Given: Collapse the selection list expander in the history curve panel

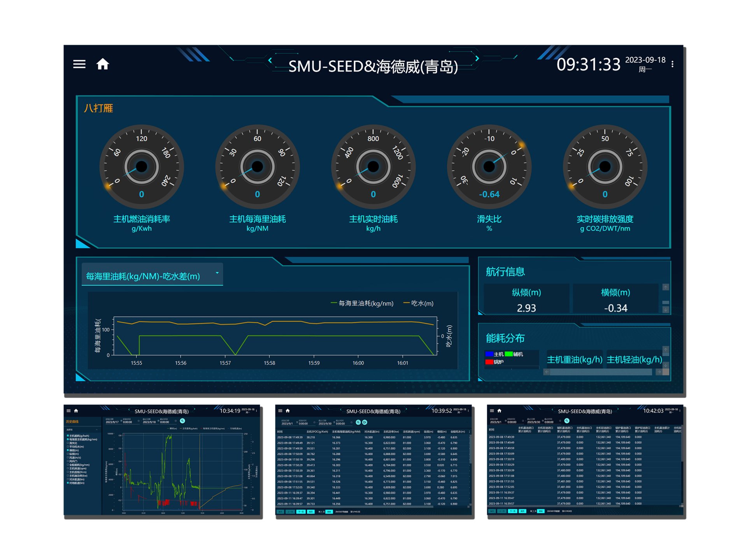Looking at the screenshot, I should pyautogui.click(x=96, y=430).
